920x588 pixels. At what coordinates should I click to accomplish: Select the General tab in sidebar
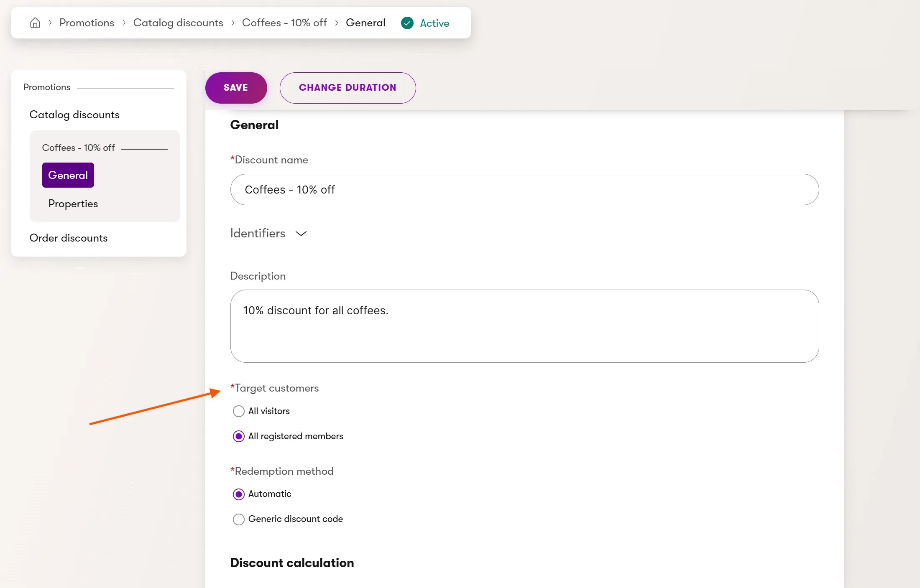click(68, 175)
